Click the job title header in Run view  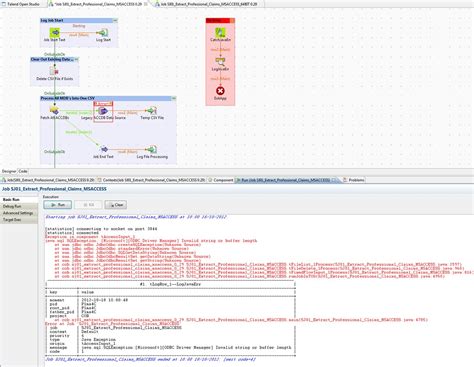[54, 189]
